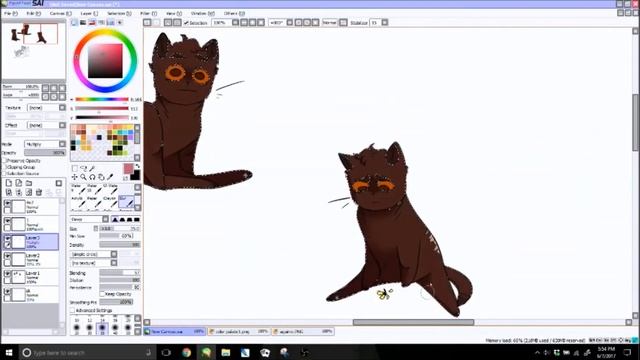
Task: Hide the topmost layer in the list
Action: 7,203
